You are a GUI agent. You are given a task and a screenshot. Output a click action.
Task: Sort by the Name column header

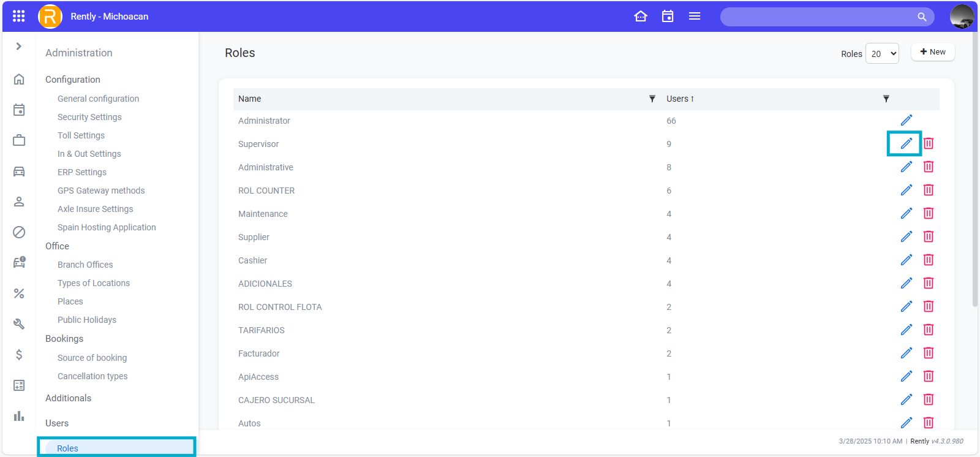tap(250, 99)
